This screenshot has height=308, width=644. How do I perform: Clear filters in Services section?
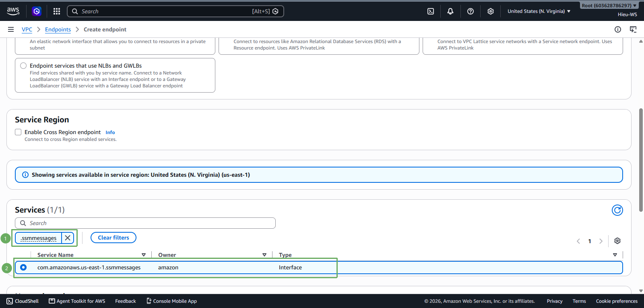pyautogui.click(x=114, y=238)
